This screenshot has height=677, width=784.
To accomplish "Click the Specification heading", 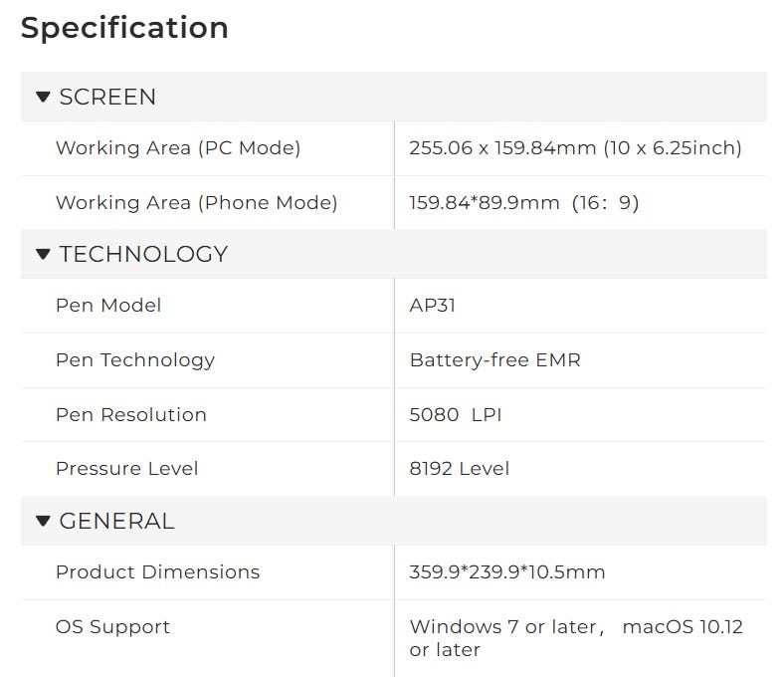I will [x=124, y=28].
